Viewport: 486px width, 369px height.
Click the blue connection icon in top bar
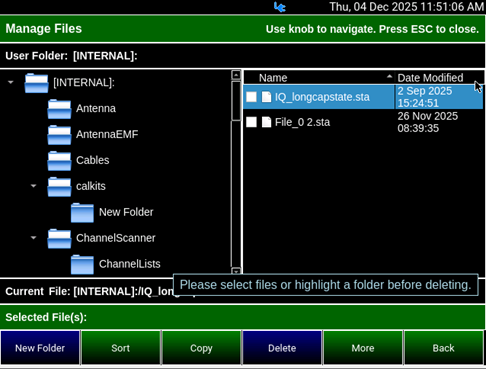point(280,7)
